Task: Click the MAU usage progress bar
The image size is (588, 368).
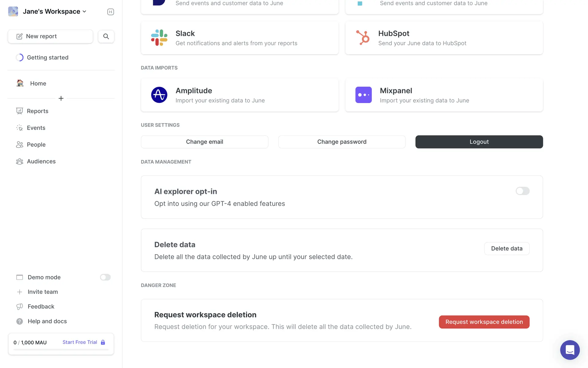Action: click(x=61, y=350)
